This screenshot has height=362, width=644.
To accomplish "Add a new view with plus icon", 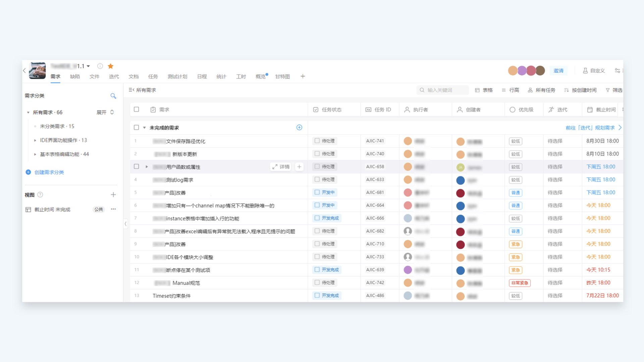I will pyautogui.click(x=113, y=195).
